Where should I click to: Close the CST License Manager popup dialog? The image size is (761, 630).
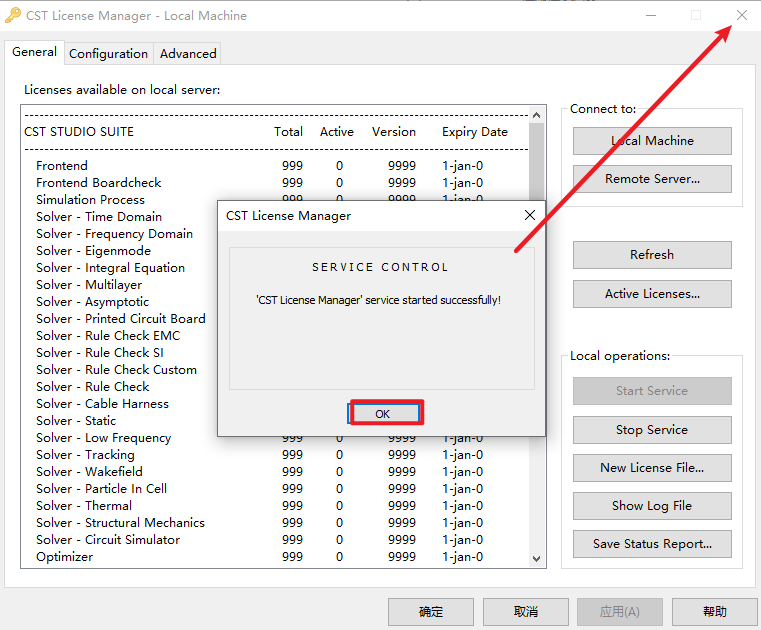click(529, 215)
